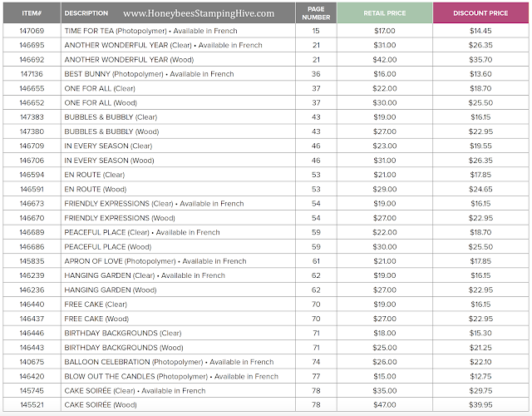Select FRIENDLY EXPRESSIONS (Clear) description
This screenshot has width=532, height=416.
(x=154, y=204)
